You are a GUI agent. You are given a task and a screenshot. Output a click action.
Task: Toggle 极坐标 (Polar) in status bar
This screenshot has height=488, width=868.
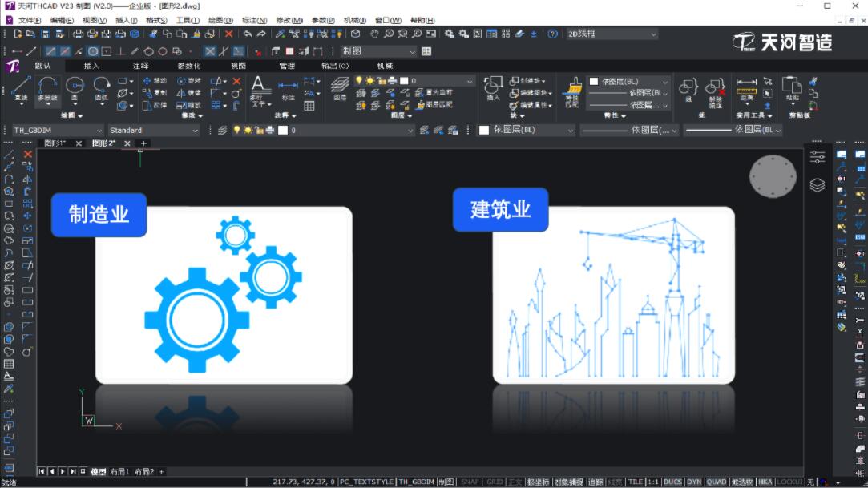tap(538, 482)
